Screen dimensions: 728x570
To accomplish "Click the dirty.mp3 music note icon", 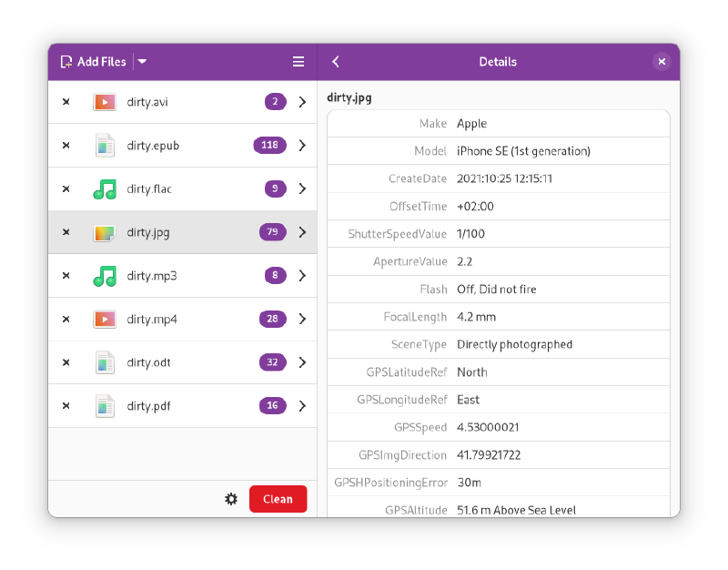I will (x=105, y=276).
